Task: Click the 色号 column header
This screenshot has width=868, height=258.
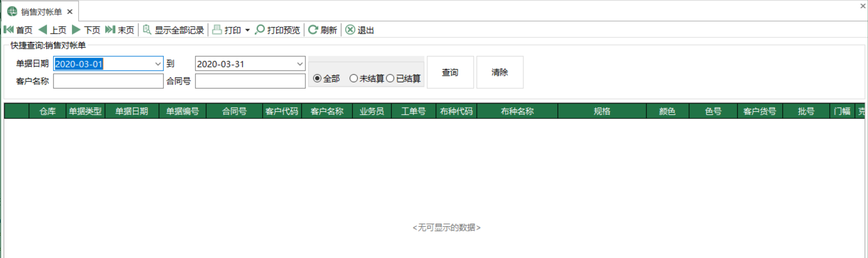Action: 713,111
